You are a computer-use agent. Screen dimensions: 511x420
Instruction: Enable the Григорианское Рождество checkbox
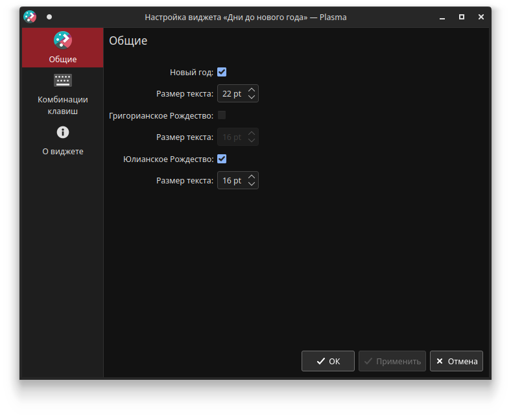point(222,115)
